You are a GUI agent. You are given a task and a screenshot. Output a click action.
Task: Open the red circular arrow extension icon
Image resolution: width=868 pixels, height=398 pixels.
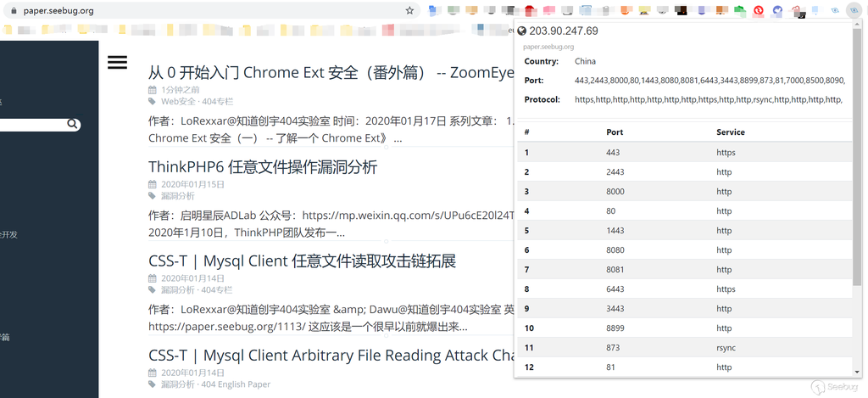758,11
